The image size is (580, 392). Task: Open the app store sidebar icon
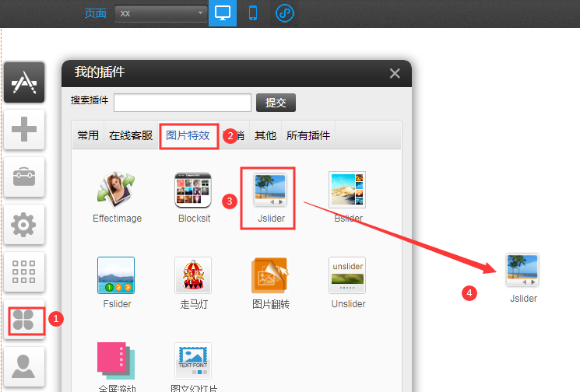point(24,82)
